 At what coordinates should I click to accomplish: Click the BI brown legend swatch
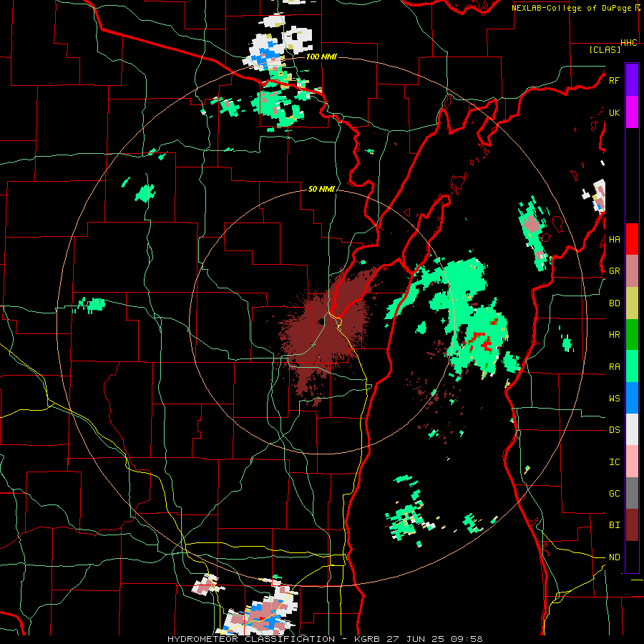pyautogui.click(x=632, y=525)
